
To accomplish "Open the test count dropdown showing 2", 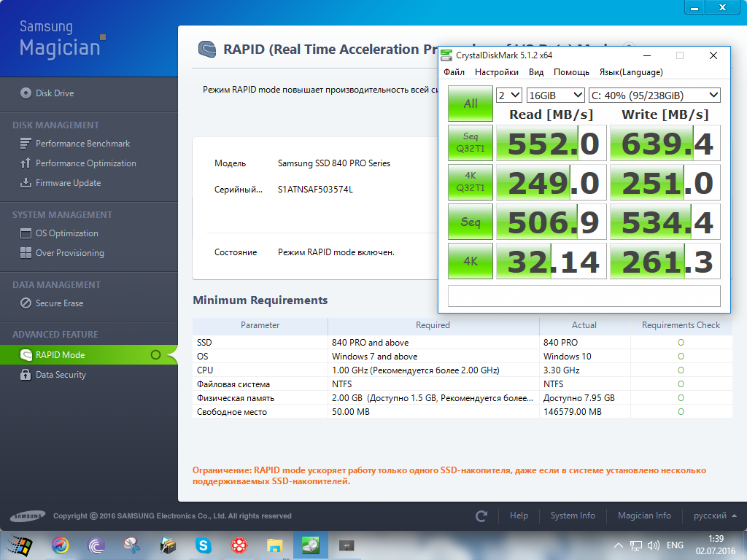I will point(508,96).
